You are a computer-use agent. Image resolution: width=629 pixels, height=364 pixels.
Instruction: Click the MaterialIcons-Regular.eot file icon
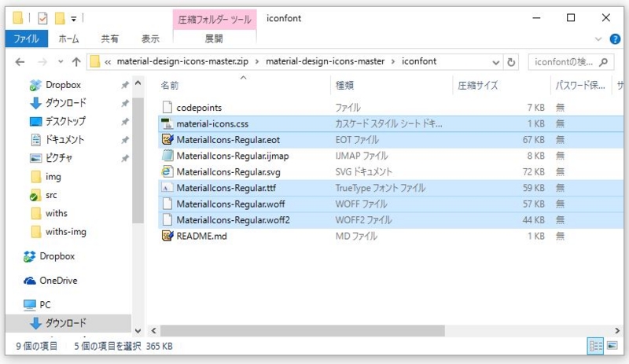(167, 139)
